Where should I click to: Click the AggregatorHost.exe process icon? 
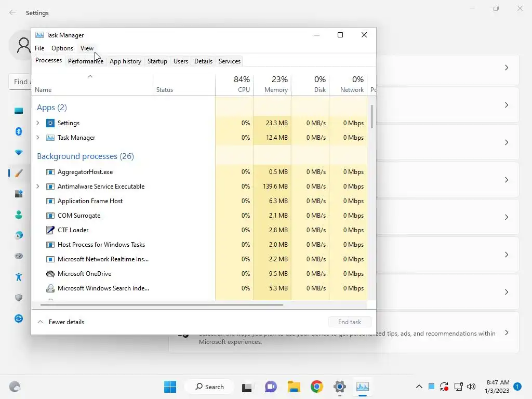tap(50, 172)
